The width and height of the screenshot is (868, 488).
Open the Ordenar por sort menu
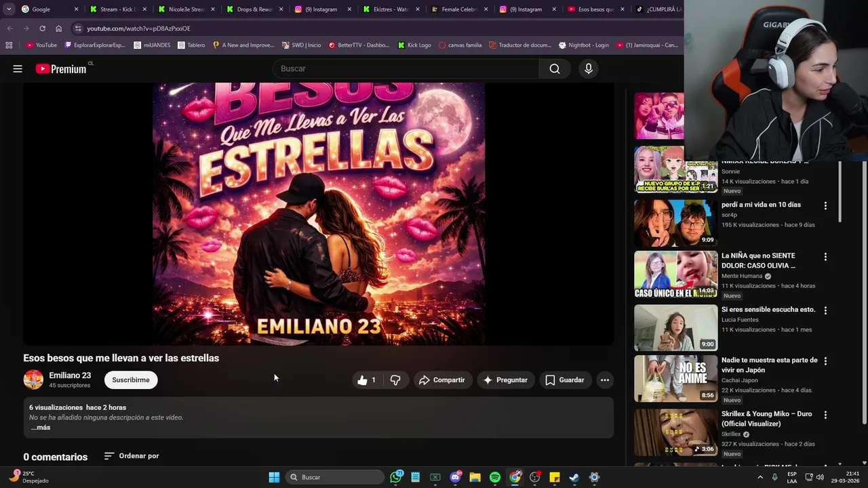click(x=132, y=456)
